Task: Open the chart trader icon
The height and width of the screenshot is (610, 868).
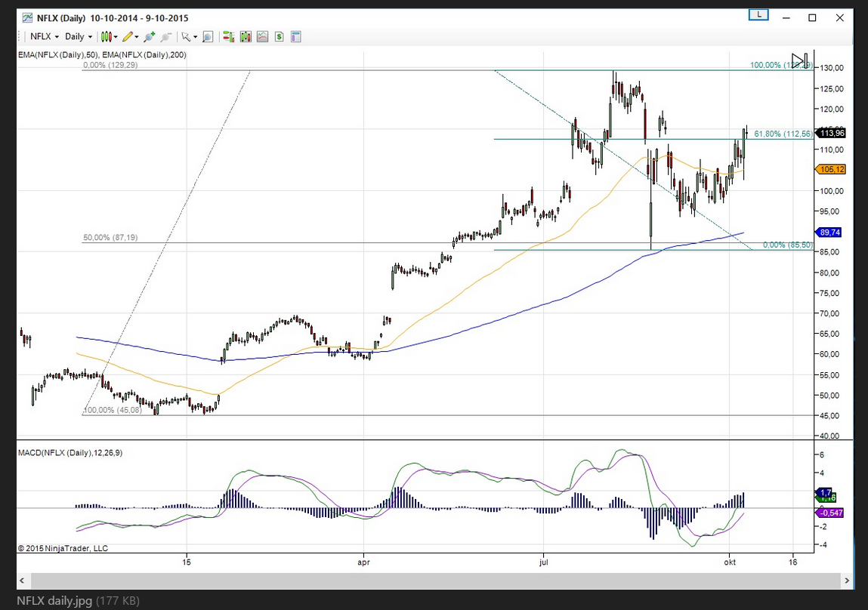Action: tap(228, 37)
